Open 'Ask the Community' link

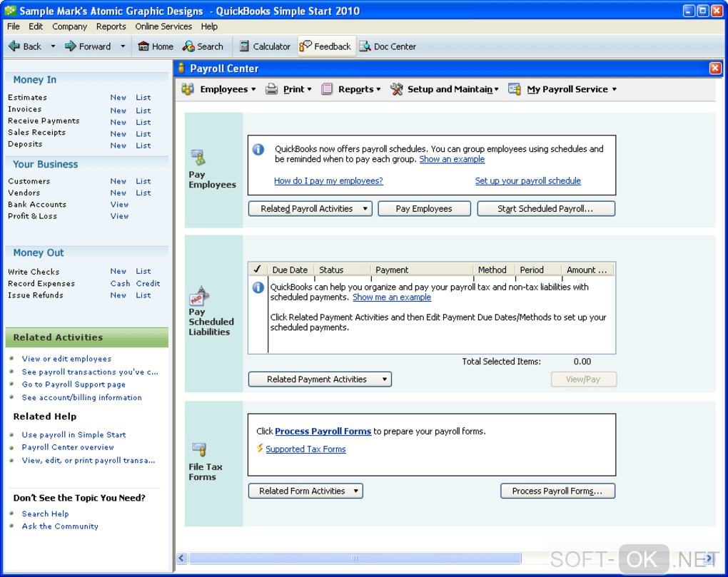[x=60, y=526]
